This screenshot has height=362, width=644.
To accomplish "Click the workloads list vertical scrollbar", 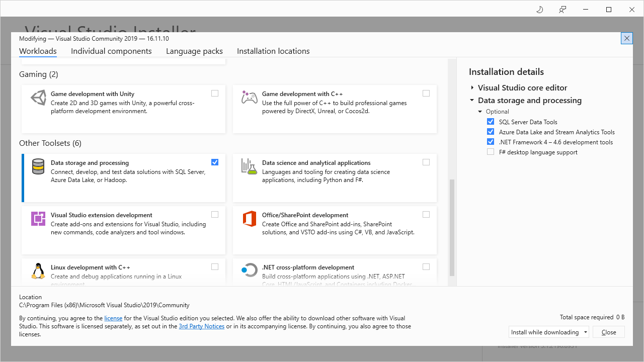I will tap(452, 227).
